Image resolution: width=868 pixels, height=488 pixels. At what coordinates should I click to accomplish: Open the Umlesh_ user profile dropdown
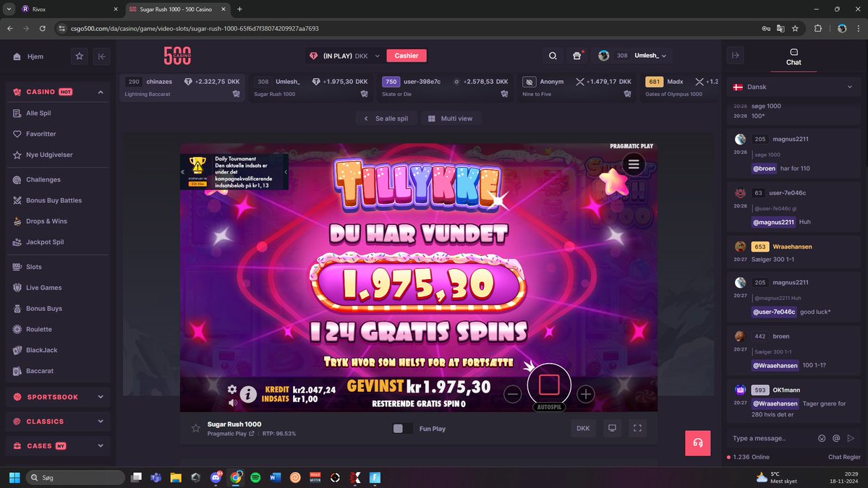coord(632,56)
